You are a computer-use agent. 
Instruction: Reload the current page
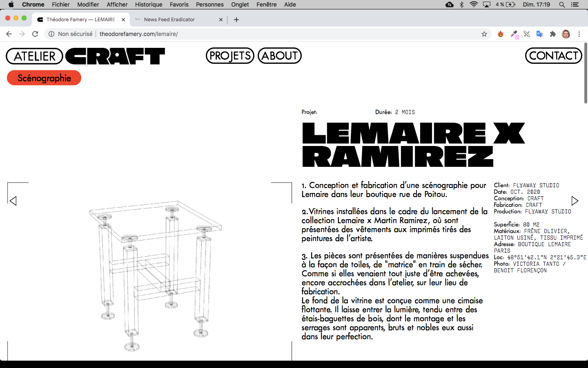[x=35, y=34]
